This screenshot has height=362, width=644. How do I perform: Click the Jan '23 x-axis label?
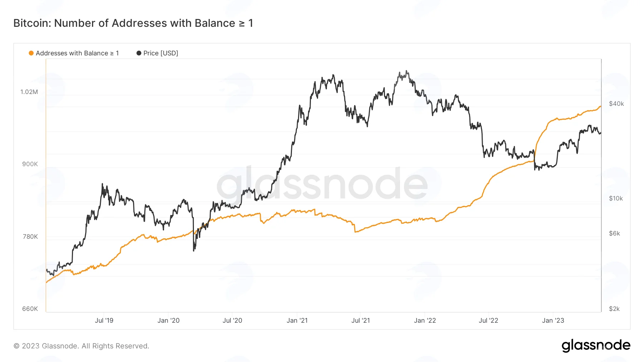pos(553,321)
